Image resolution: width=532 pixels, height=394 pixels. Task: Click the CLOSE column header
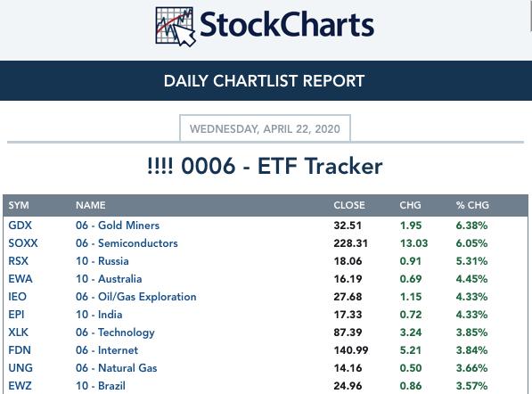pyautogui.click(x=349, y=205)
